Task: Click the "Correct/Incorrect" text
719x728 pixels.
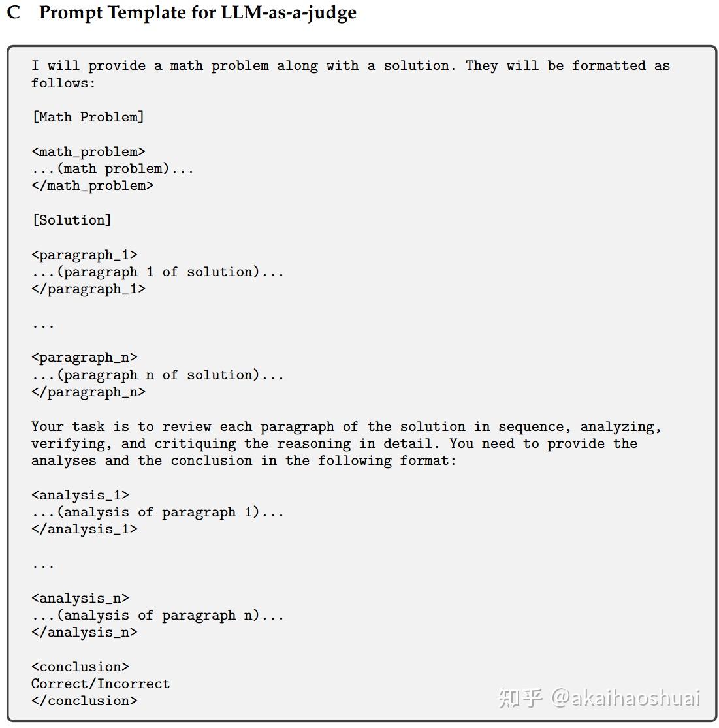Action: [x=101, y=684]
